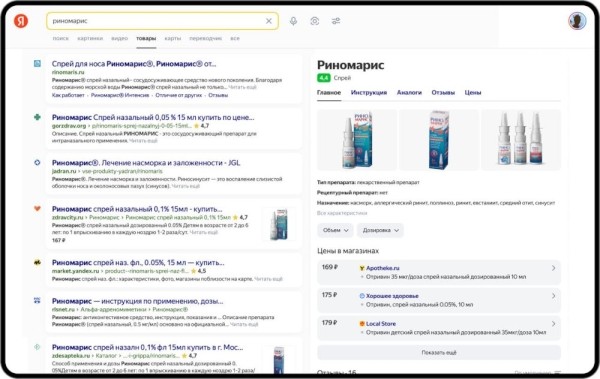Image resolution: width=600 pixels, height=379 pixels.
Task: Open Local Store offer 179 ₽
Action: tap(439, 328)
